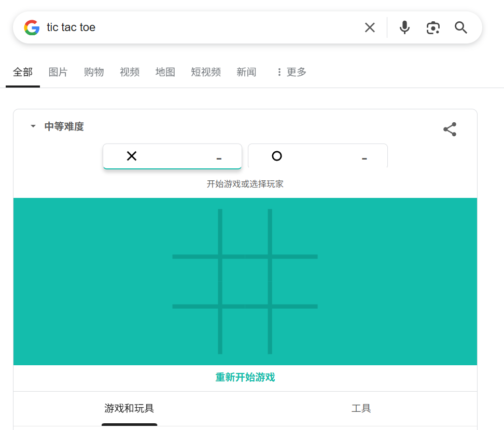Image resolution: width=504 pixels, height=430 pixels.
Task: Open the 新闻 results tab
Action: pyautogui.click(x=246, y=72)
